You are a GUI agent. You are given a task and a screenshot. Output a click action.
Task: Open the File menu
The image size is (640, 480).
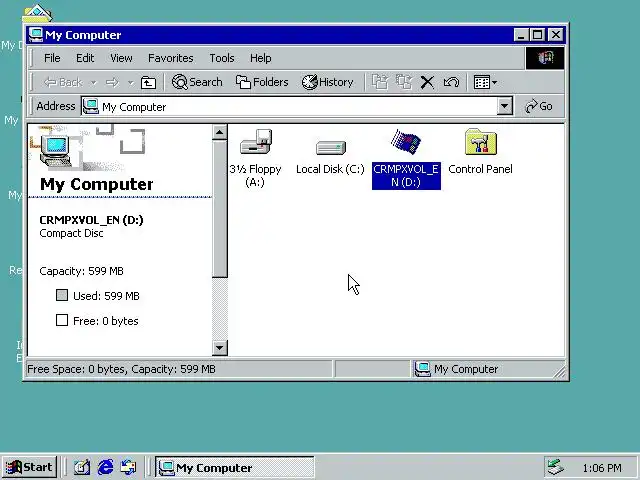(x=52, y=58)
